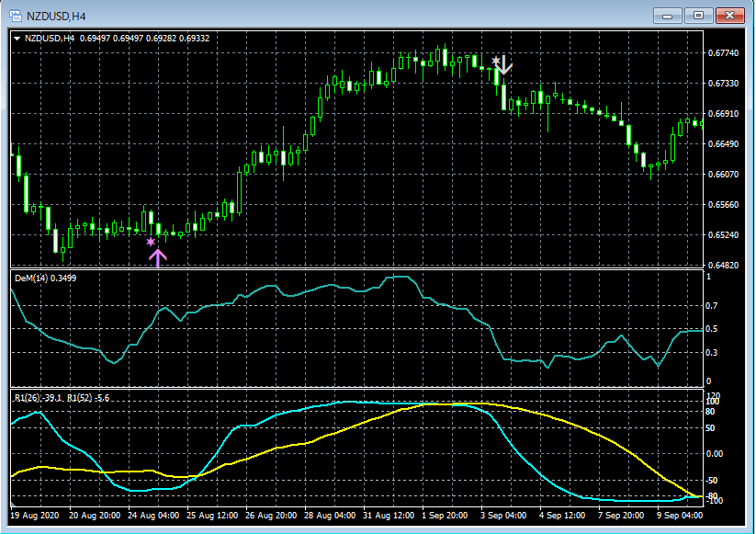
Task: Click the small triangle beside NZDUSD,H4 label
Action: 17,38
